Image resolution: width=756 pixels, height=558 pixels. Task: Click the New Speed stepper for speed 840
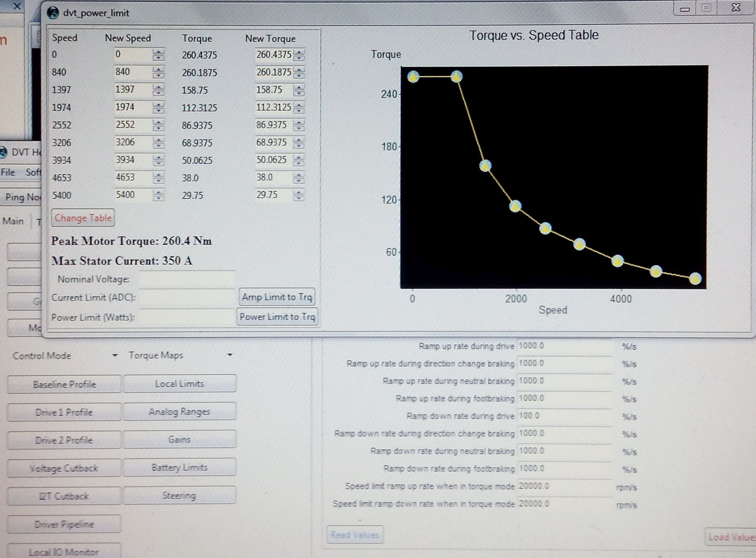coord(158,72)
